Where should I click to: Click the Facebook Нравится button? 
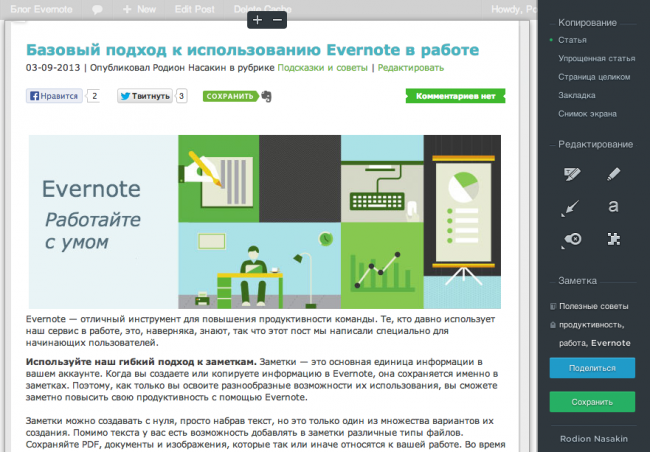[x=54, y=96]
